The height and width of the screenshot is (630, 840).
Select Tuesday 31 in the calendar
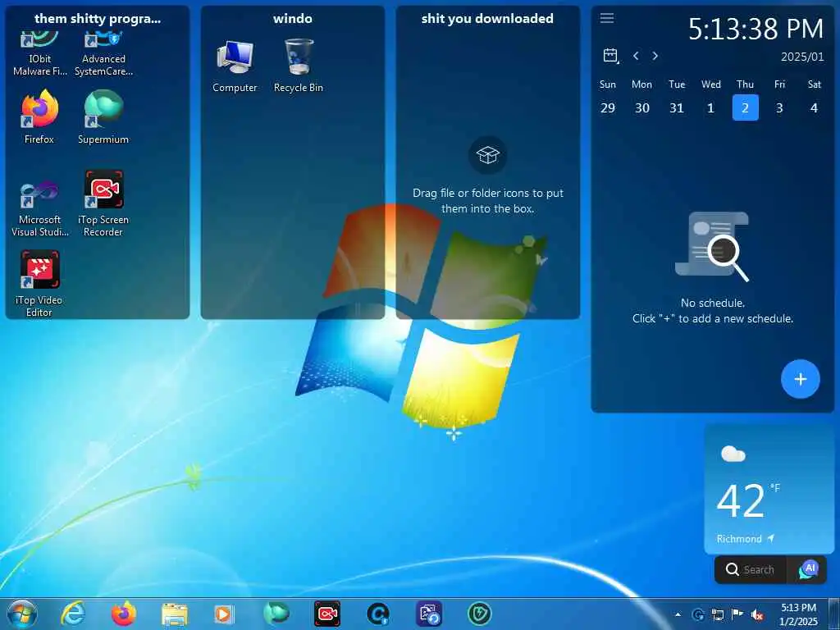(677, 107)
